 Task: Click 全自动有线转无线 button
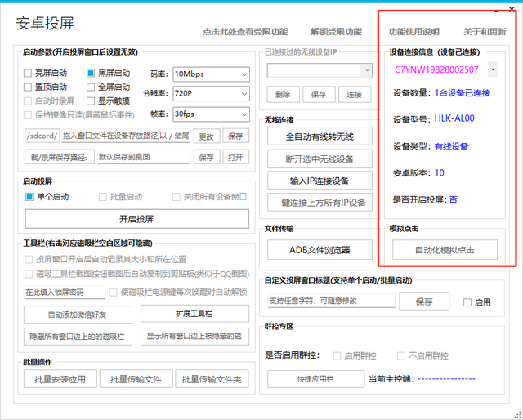point(320,136)
